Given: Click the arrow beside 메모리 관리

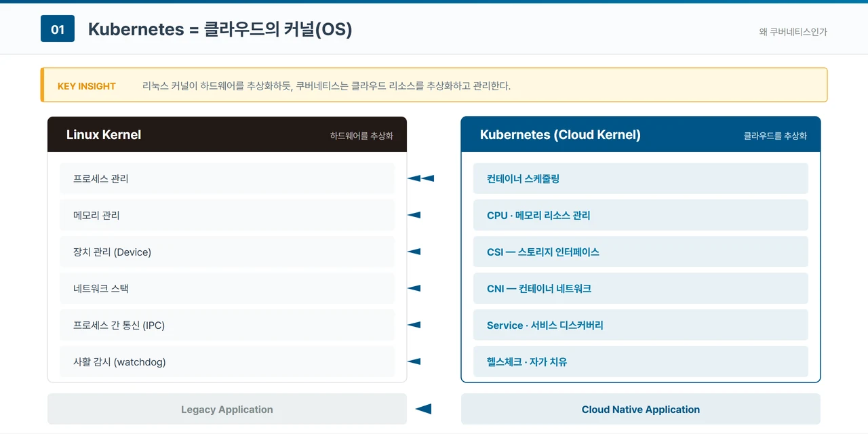Looking at the screenshot, I should 414,215.
